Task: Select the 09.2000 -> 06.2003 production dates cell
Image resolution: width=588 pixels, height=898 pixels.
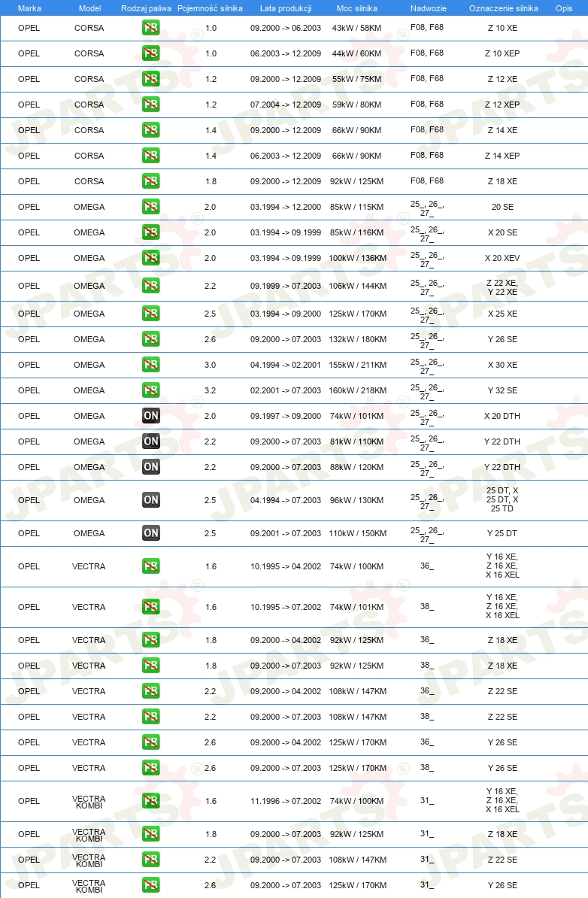Action: (x=286, y=28)
